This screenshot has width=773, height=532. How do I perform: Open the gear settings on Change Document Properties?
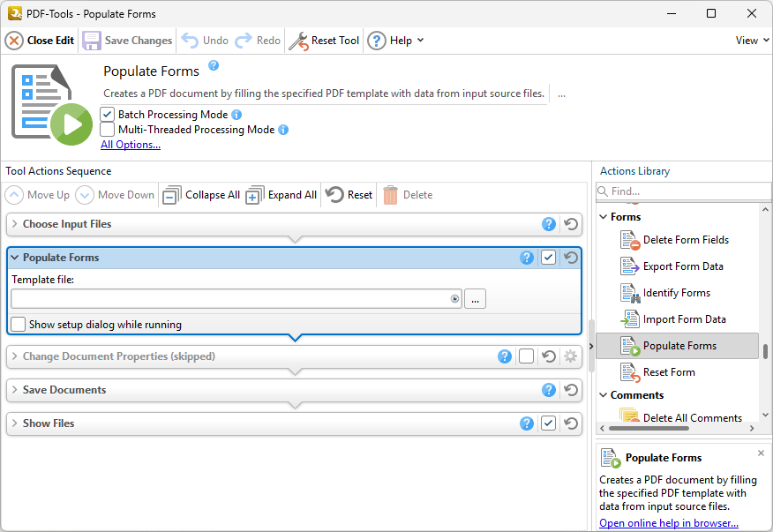click(570, 356)
